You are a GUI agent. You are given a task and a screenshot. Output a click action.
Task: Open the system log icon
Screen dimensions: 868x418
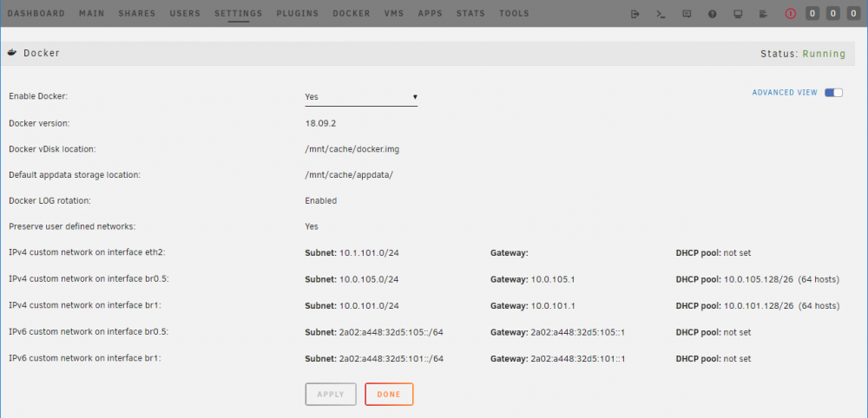(x=763, y=14)
